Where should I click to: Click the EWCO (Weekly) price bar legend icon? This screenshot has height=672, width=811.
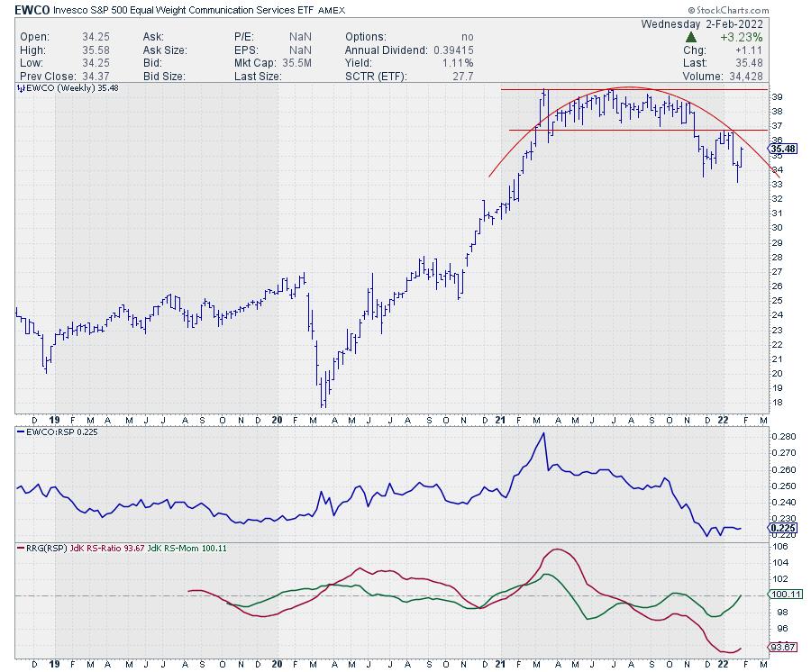20,88
